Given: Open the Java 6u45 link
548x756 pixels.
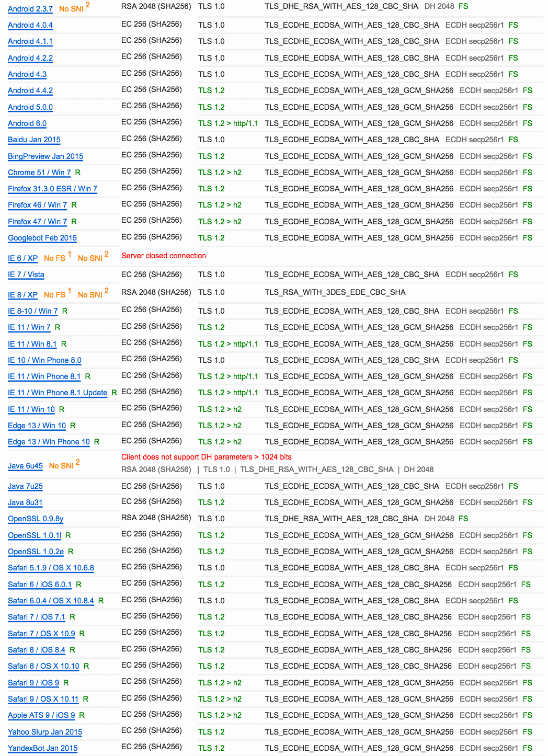Looking at the screenshot, I should pyautogui.click(x=26, y=466).
